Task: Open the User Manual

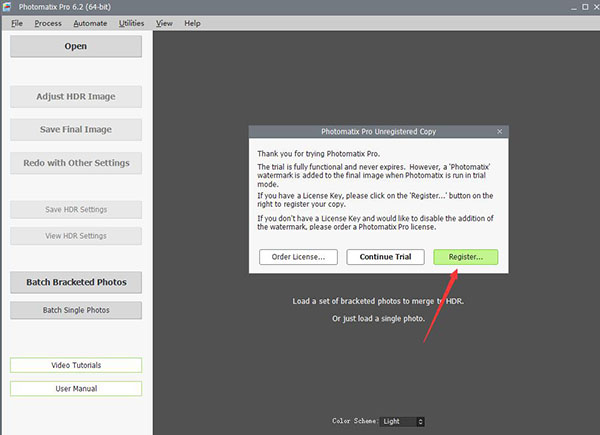Action: (x=76, y=389)
